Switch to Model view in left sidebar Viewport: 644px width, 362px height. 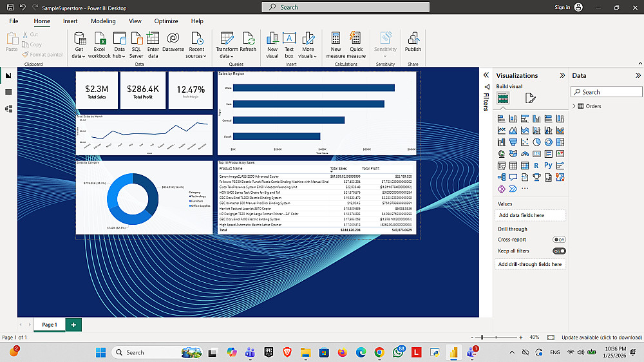point(8,109)
